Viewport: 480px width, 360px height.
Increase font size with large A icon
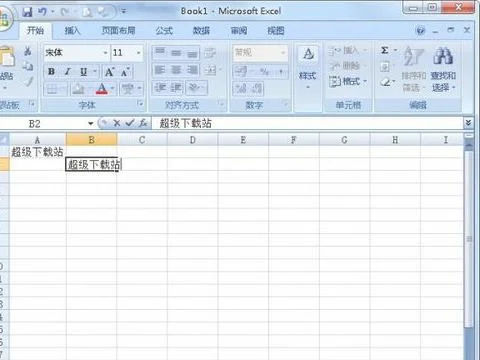[109, 72]
